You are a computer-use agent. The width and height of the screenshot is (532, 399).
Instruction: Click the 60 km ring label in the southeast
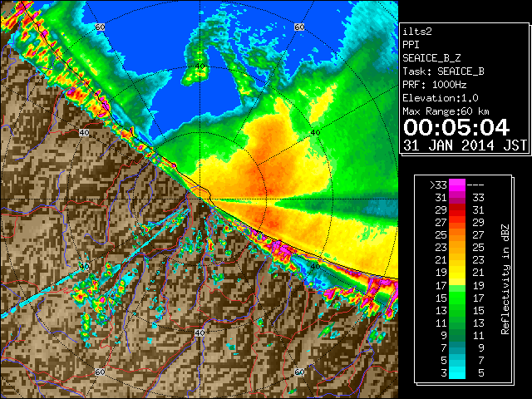coord(299,372)
